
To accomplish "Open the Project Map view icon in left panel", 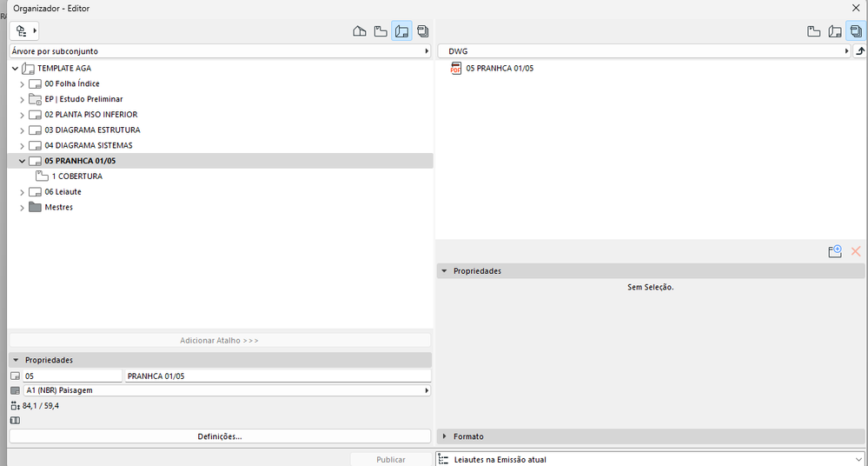I will coord(359,31).
